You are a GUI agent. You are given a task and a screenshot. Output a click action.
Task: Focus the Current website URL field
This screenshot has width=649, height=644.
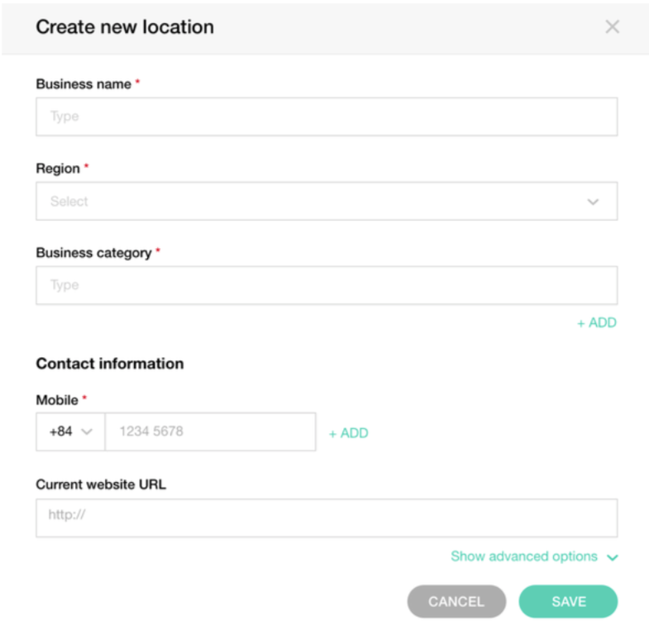click(326, 518)
